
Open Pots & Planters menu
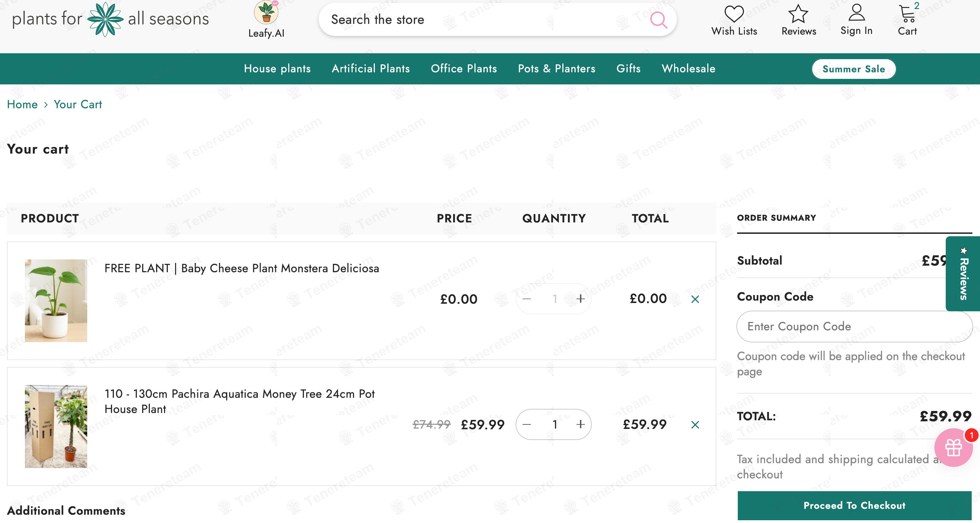pyautogui.click(x=556, y=68)
